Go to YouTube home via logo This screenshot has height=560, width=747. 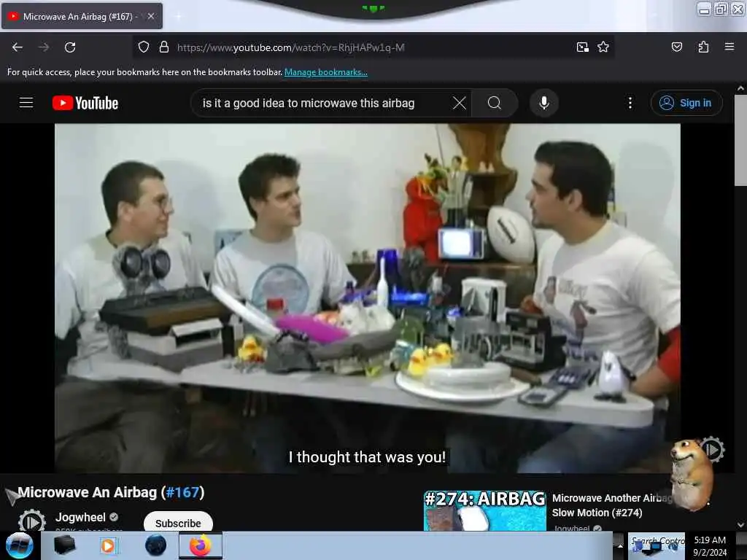point(85,103)
